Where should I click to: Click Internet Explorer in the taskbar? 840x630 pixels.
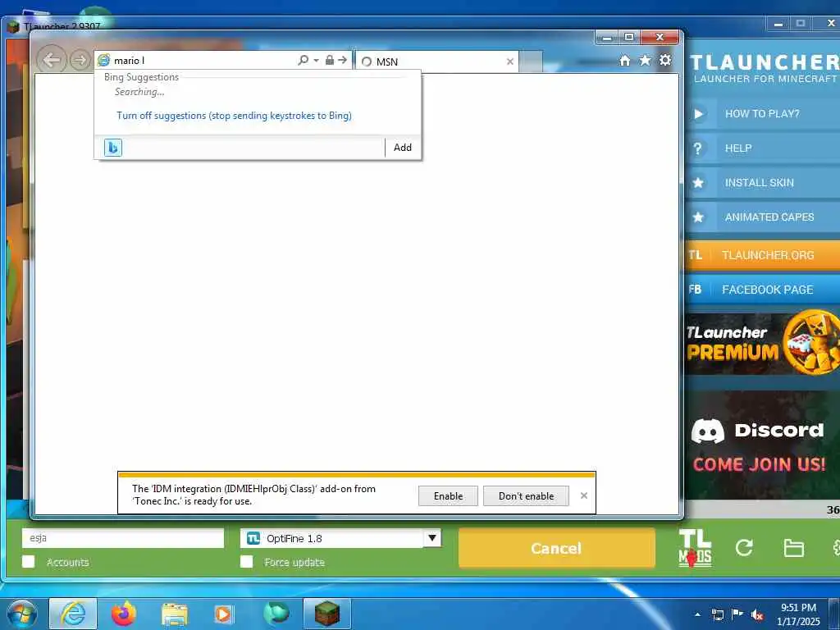73,614
